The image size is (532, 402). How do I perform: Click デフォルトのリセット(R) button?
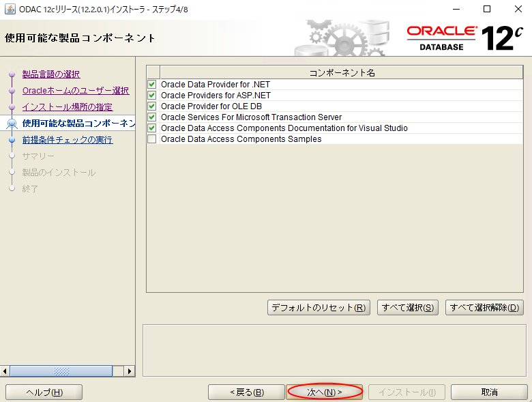tap(319, 308)
